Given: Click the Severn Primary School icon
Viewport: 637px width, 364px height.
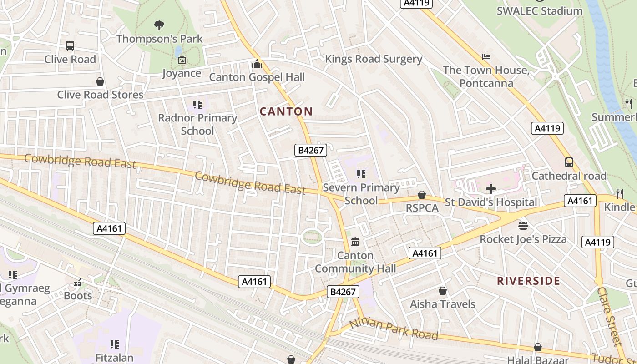Looking at the screenshot, I should click(x=361, y=174).
